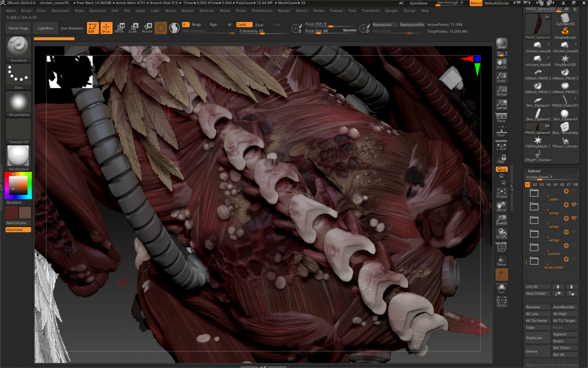Toggle the Floor grid

click(501, 132)
